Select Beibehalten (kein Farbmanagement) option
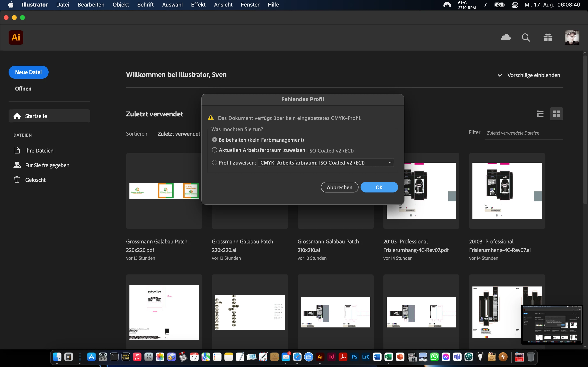The image size is (588, 367). click(215, 140)
